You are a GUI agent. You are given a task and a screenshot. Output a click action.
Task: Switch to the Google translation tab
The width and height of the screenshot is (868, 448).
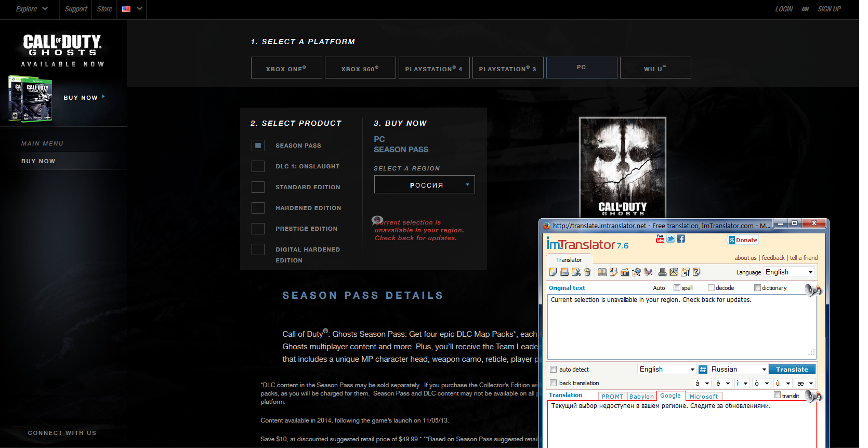click(x=670, y=396)
